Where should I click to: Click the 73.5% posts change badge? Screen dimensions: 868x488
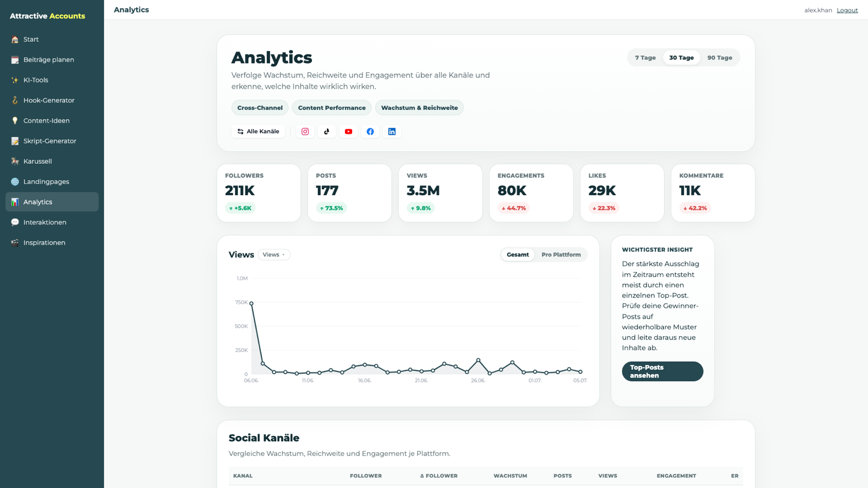(x=331, y=208)
